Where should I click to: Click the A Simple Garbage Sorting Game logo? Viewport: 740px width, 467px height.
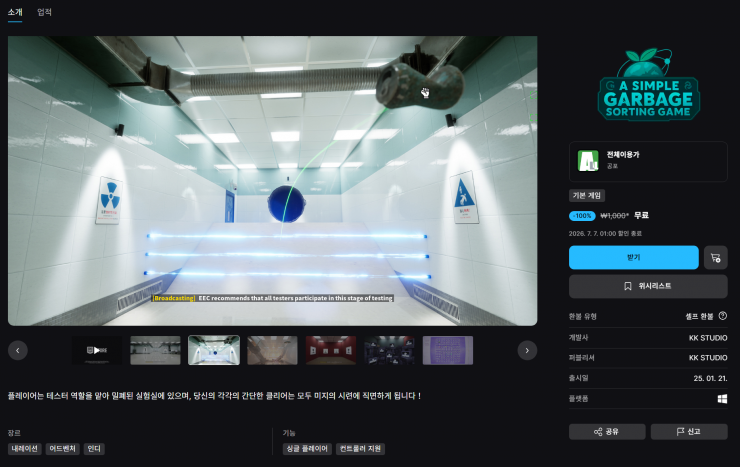648,84
